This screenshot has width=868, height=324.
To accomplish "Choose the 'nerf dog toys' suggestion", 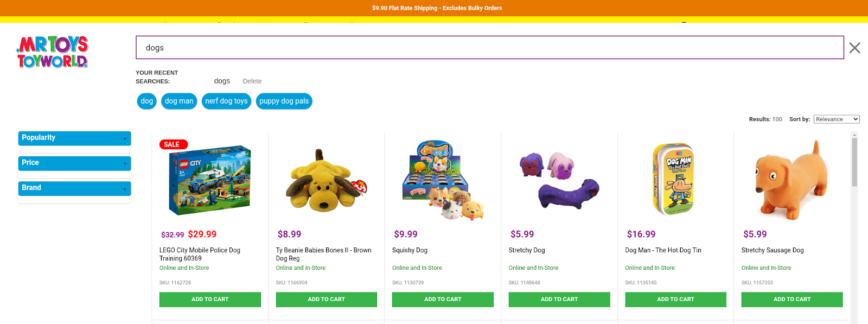I will coord(226,101).
